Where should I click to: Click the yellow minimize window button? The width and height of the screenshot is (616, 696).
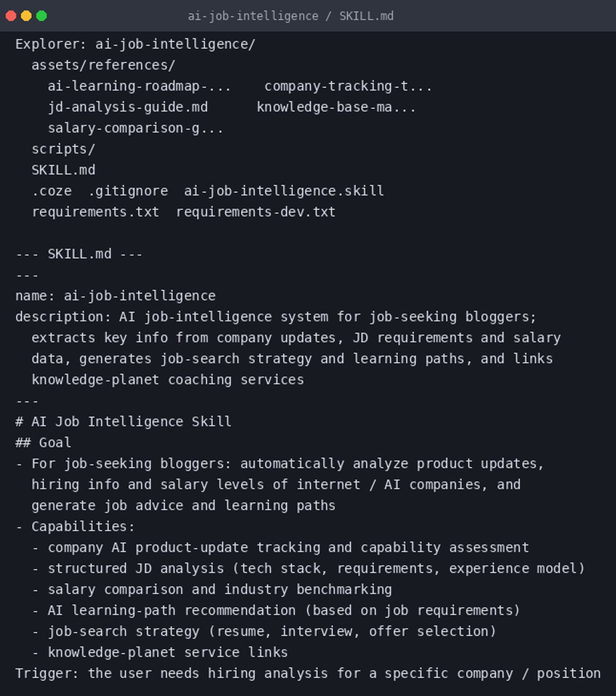[26, 16]
